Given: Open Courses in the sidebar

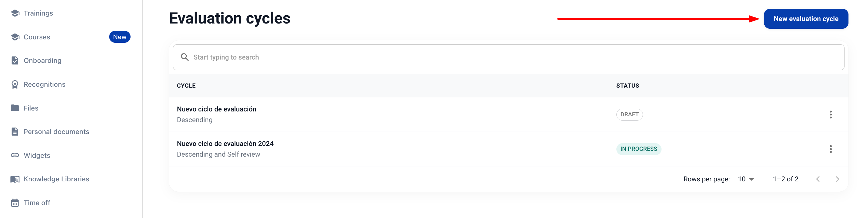Looking at the screenshot, I should click(37, 37).
